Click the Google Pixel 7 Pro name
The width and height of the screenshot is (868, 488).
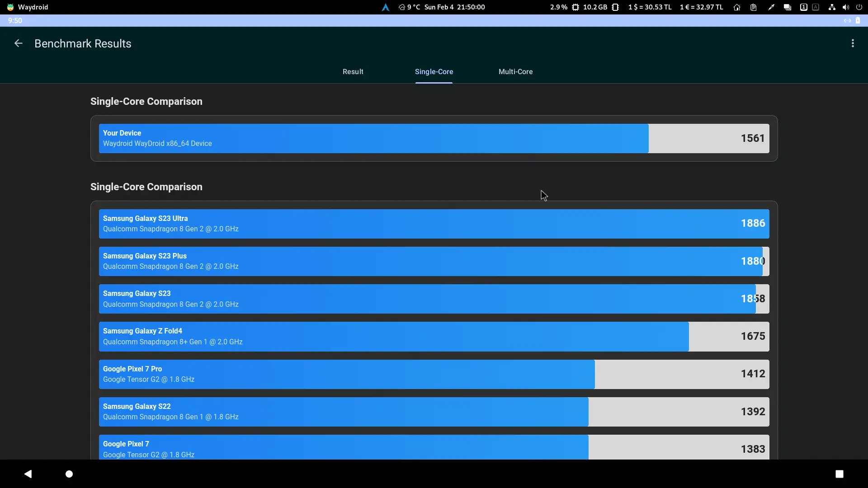click(132, 369)
